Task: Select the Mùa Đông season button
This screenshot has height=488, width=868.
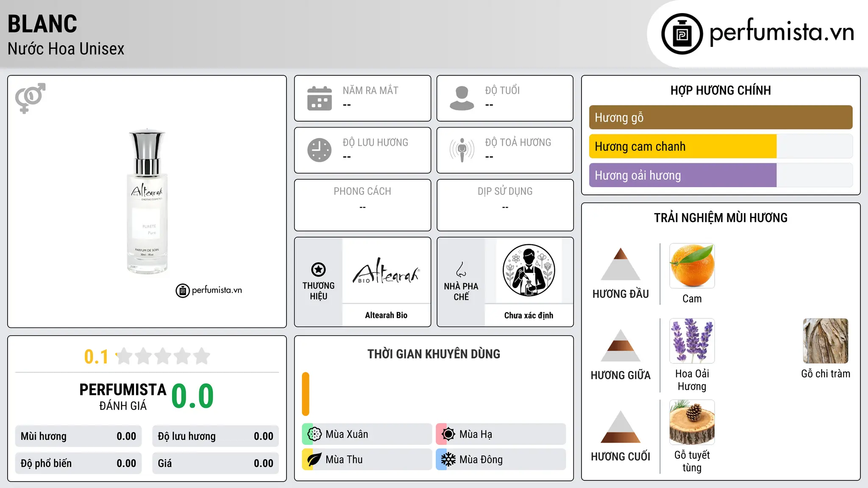Action: click(501, 460)
